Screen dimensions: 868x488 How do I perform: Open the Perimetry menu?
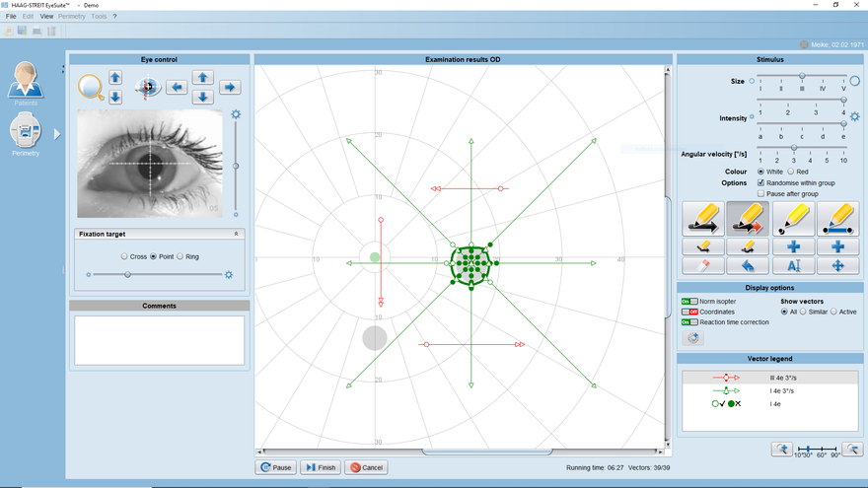(x=71, y=17)
